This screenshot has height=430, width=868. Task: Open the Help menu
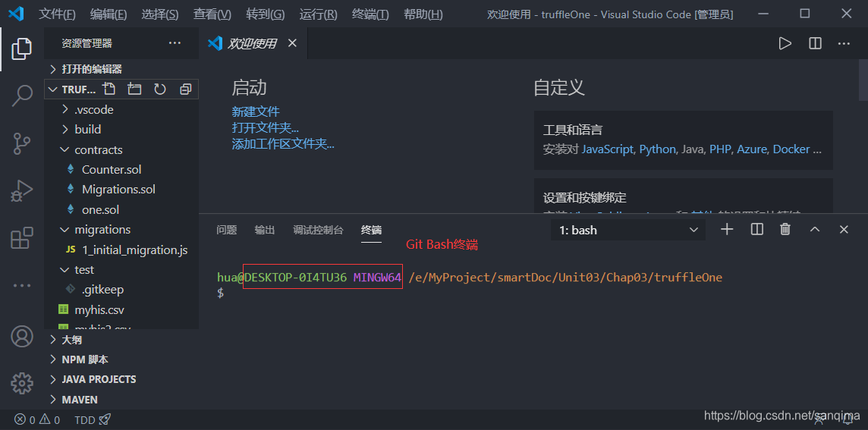423,14
